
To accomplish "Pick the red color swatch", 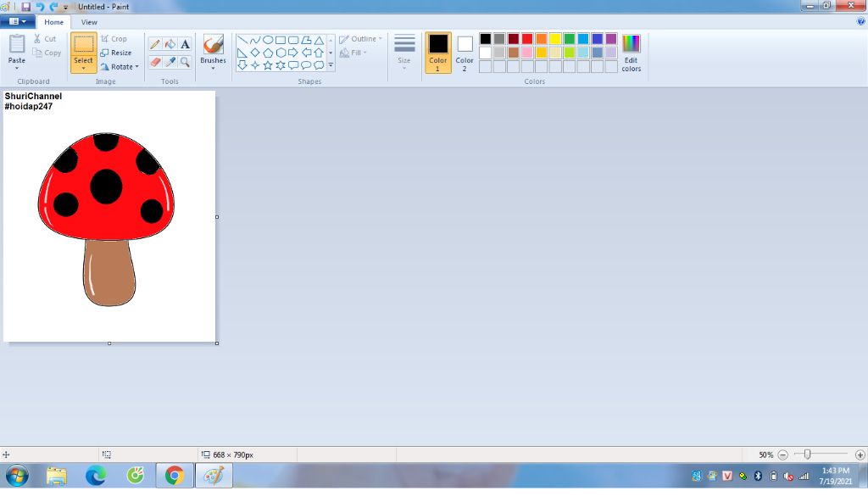I will (x=527, y=39).
